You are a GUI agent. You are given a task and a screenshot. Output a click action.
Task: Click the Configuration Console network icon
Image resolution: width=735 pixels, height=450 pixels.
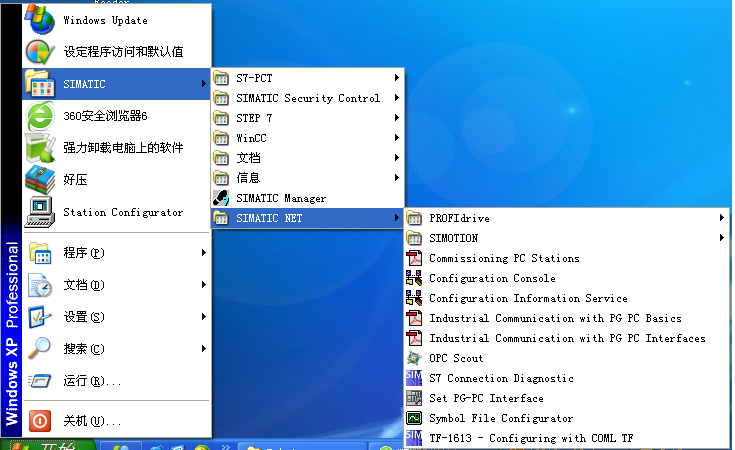[x=414, y=278]
